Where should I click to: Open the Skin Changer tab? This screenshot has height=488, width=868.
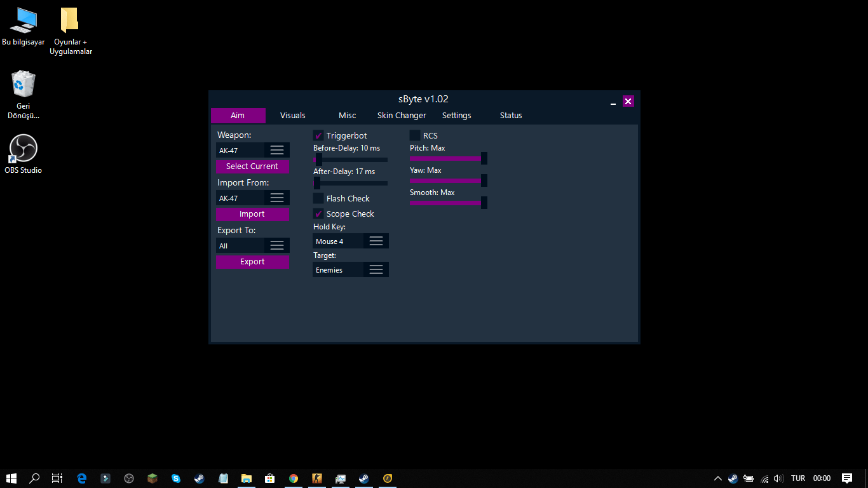[x=402, y=115]
